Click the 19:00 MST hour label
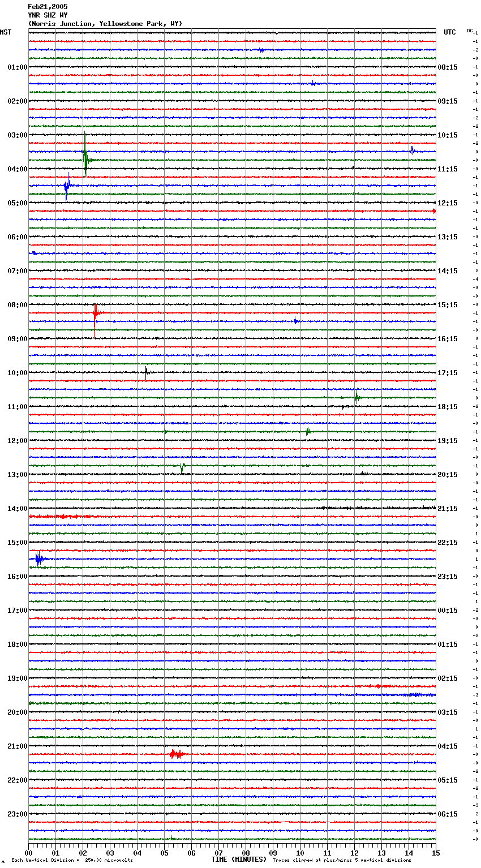Screen dimensions: 481x868 pos(18,678)
